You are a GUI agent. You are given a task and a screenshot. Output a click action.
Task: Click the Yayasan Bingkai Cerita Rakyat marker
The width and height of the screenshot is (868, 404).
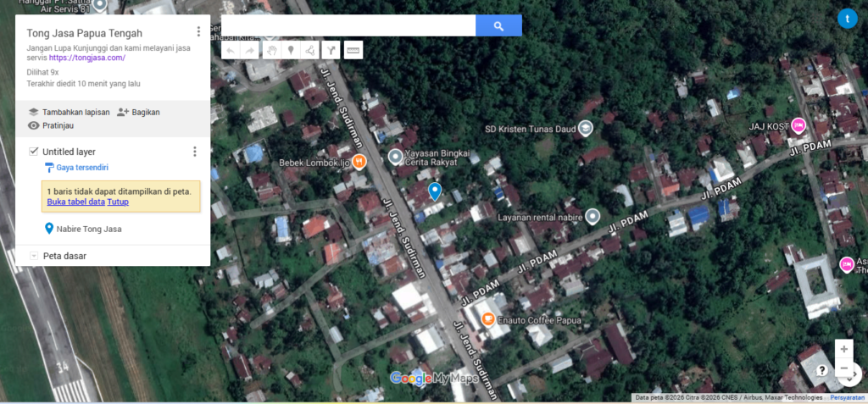click(x=395, y=158)
